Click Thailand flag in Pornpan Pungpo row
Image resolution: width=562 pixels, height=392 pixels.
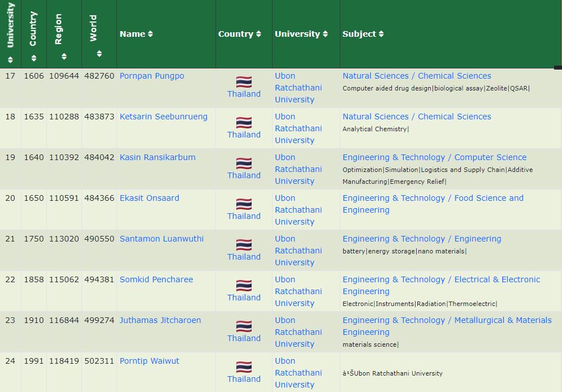(x=244, y=82)
